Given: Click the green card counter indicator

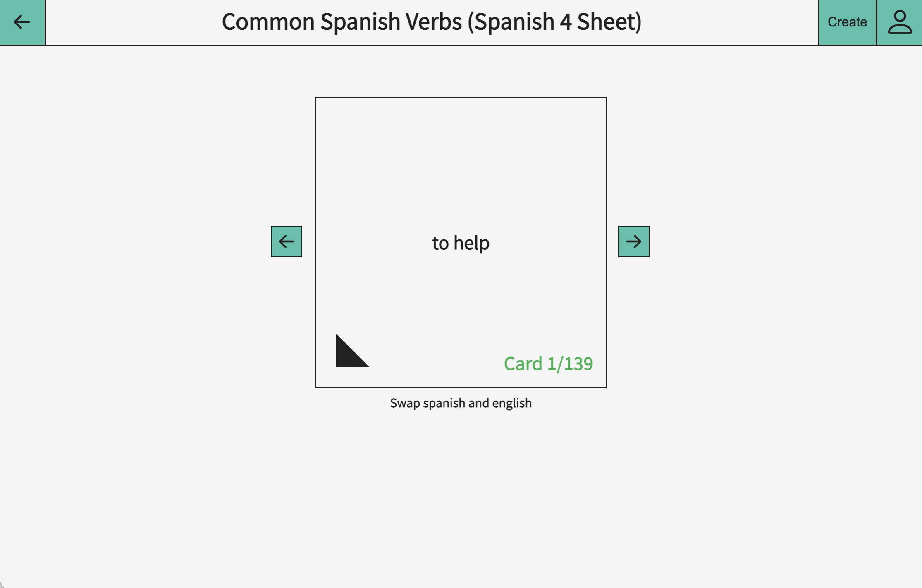Looking at the screenshot, I should pos(548,363).
